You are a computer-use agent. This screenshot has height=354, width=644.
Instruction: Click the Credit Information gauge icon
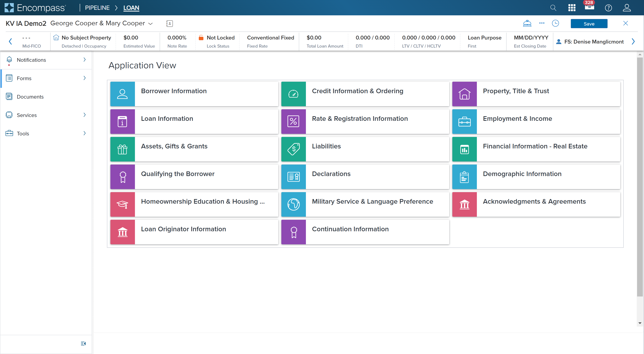(x=293, y=94)
